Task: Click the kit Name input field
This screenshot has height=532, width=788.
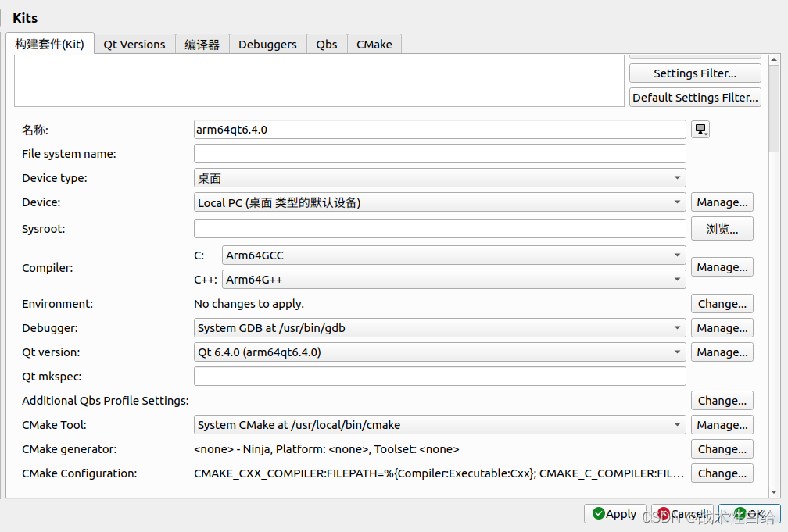Action: [x=438, y=129]
